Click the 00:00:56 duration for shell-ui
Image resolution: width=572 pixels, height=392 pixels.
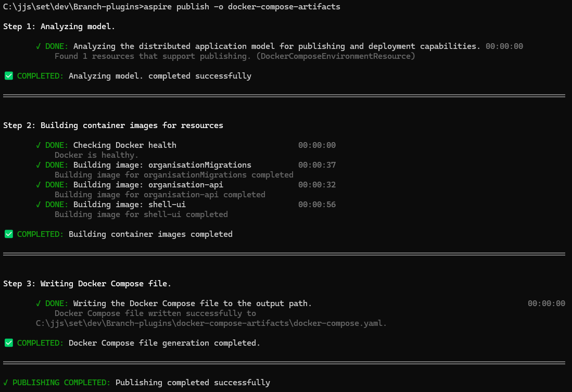click(x=317, y=205)
